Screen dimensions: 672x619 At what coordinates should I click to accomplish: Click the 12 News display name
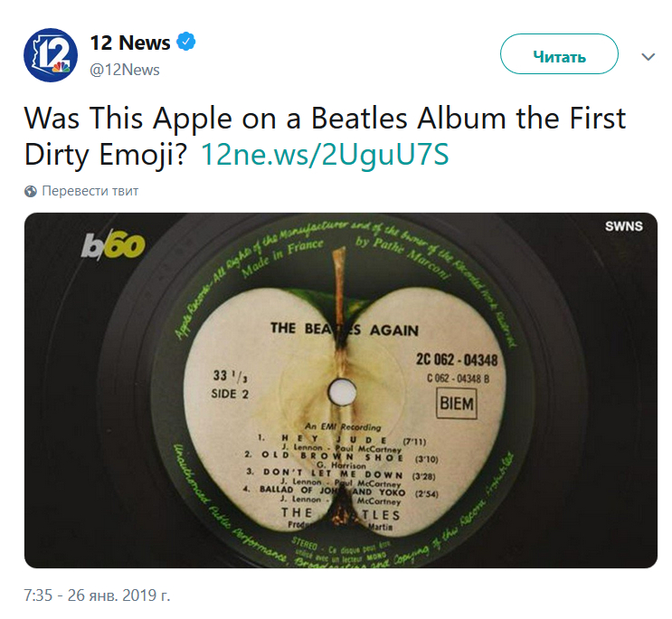point(130,43)
